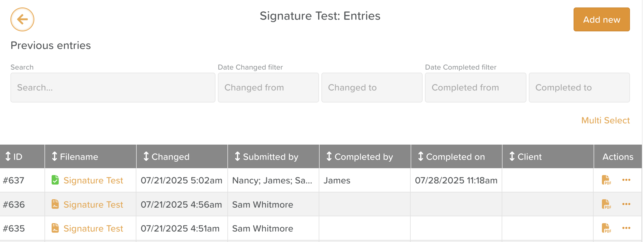Open more actions menu for entry #635

[x=626, y=228]
